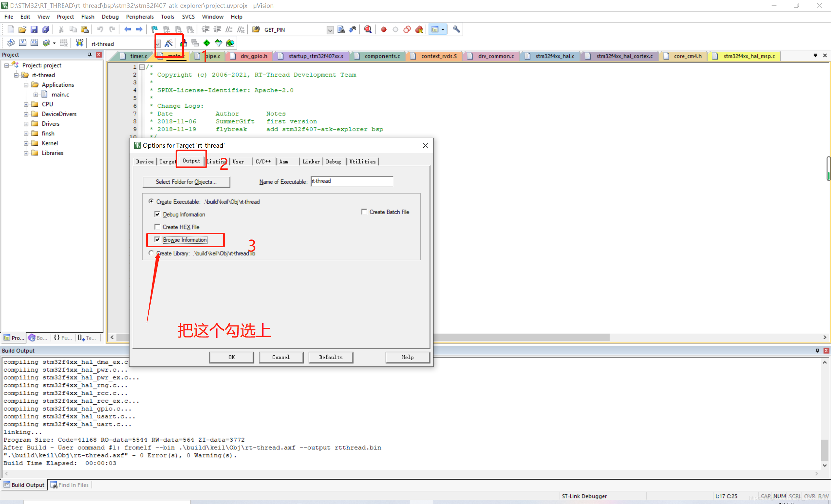831x504 pixels.
Task: Click Cancel in Options dialog
Action: coord(281,357)
